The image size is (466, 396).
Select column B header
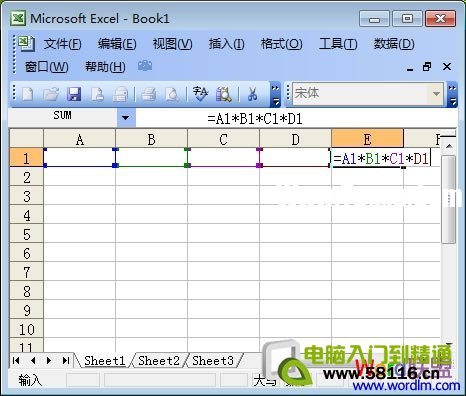point(152,139)
